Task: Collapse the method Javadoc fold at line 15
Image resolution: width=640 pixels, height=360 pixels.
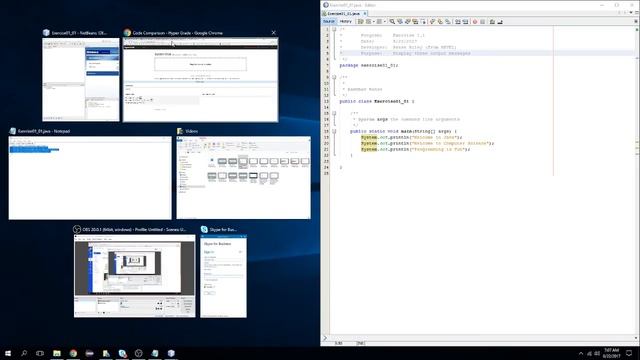Action: (x=334, y=113)
